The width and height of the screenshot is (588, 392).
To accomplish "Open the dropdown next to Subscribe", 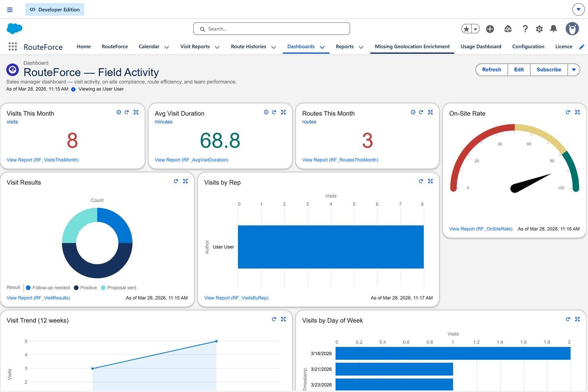I will (574, 70).
